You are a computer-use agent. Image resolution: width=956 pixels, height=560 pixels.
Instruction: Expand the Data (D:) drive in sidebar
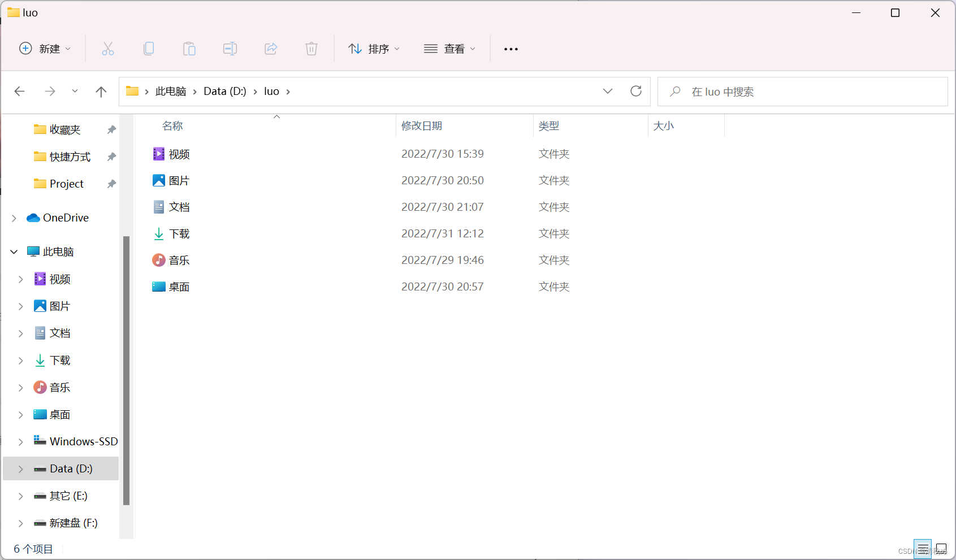(20, 468)
